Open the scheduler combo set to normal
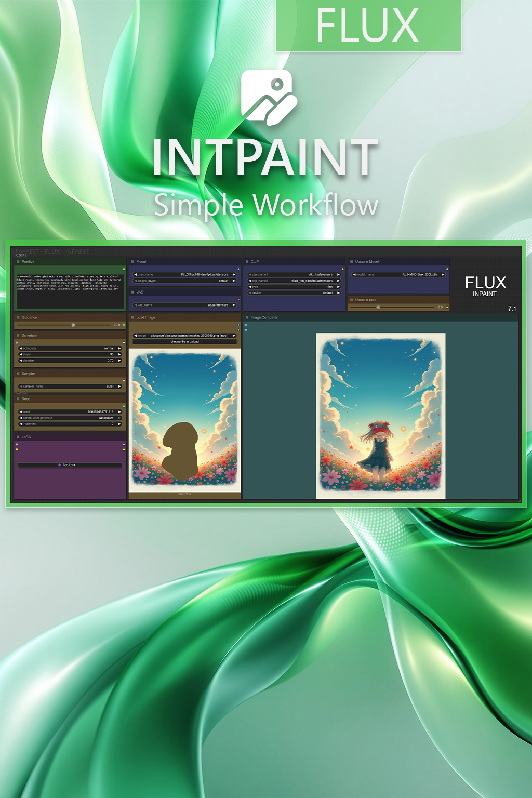Screen dimensions: 532x798 (70, 348)
